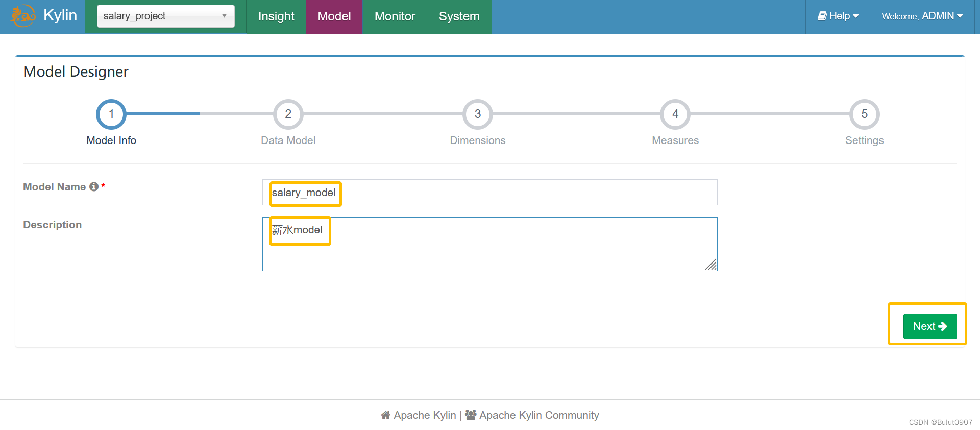
Task: Jump to step 2 Data Model
Action: [x=288, y=114]
